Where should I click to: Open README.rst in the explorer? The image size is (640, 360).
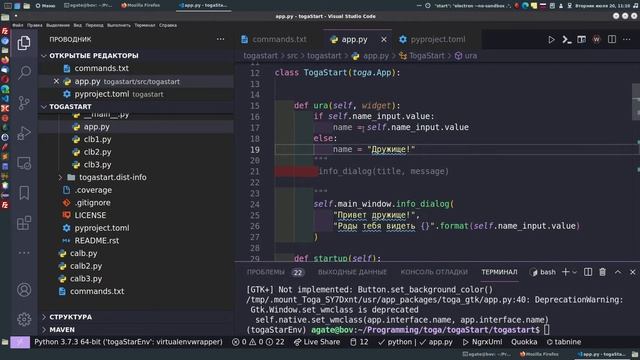tap(97, 240)
